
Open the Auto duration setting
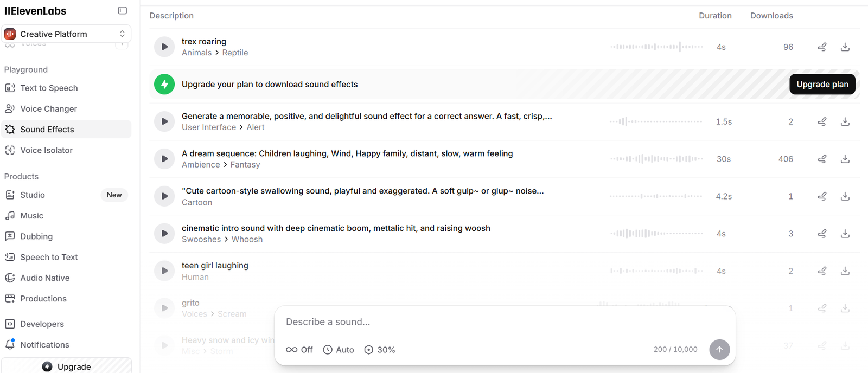click(339, 350)
